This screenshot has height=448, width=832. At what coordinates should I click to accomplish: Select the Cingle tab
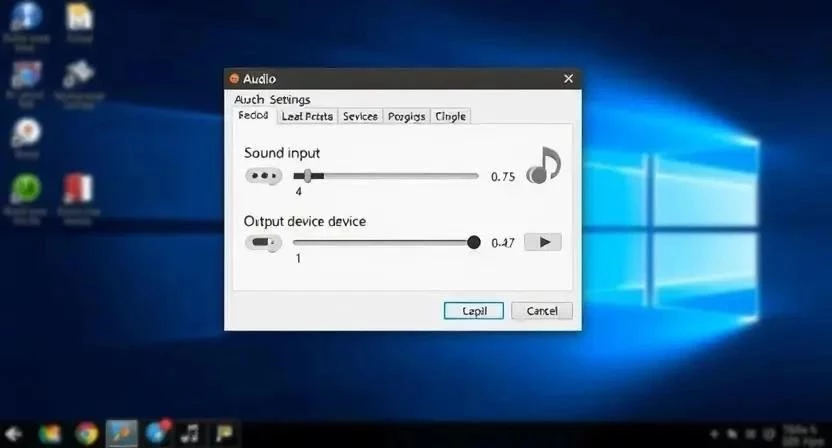coord(450,117)
